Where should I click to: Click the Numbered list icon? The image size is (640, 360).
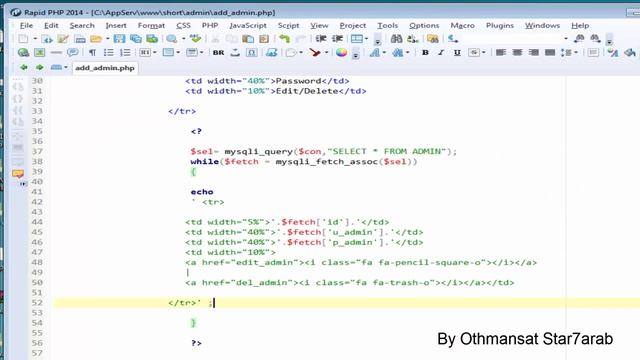click(x=125, y=52)
